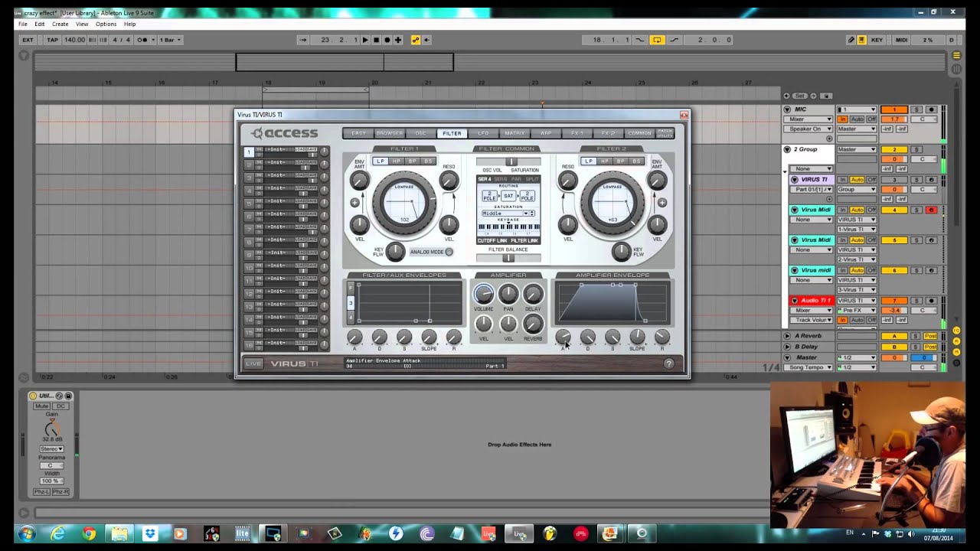Click the Filter 2 Resonance knob
The width and height of the screenshot is (980, 551).
(x=567, y=181)
